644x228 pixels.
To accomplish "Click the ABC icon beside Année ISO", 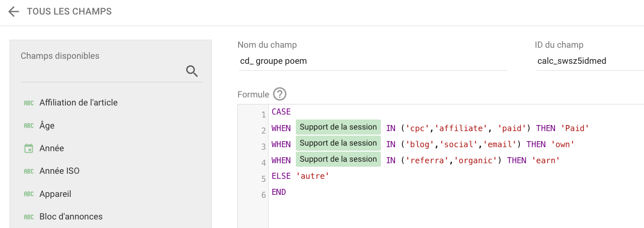I will click(x=29, y=171).
